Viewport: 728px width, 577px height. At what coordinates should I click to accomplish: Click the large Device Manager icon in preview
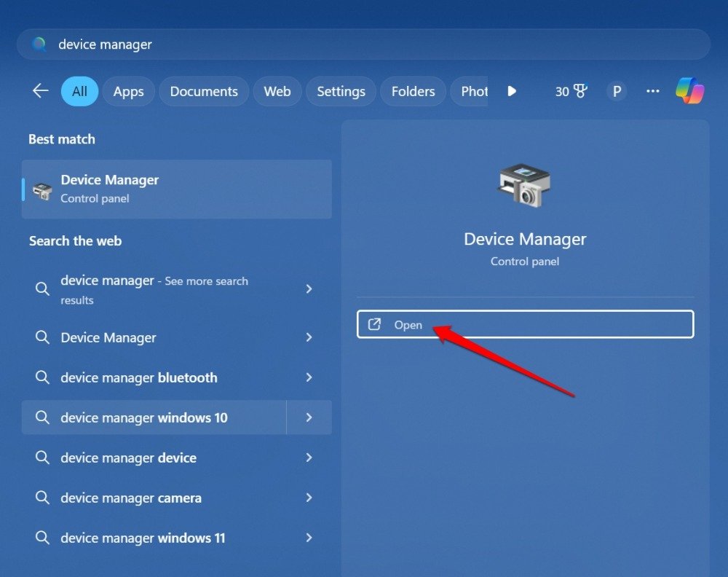pyautogui.click(x=525, y=185)
